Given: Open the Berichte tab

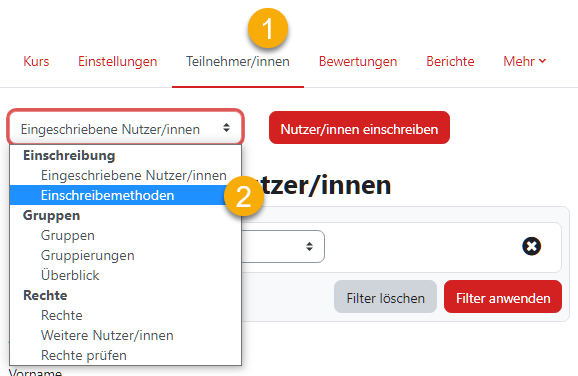Looking at the screenshot, I should pyautogui.click(x=450, y=61).
